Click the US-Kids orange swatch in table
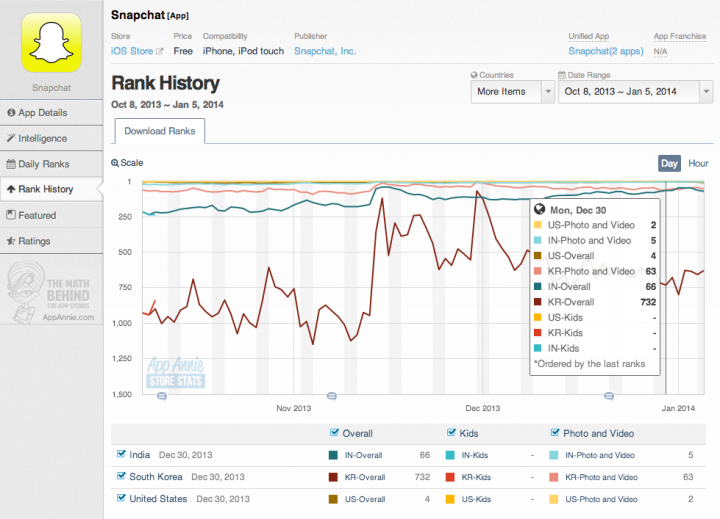 [450, 499]
